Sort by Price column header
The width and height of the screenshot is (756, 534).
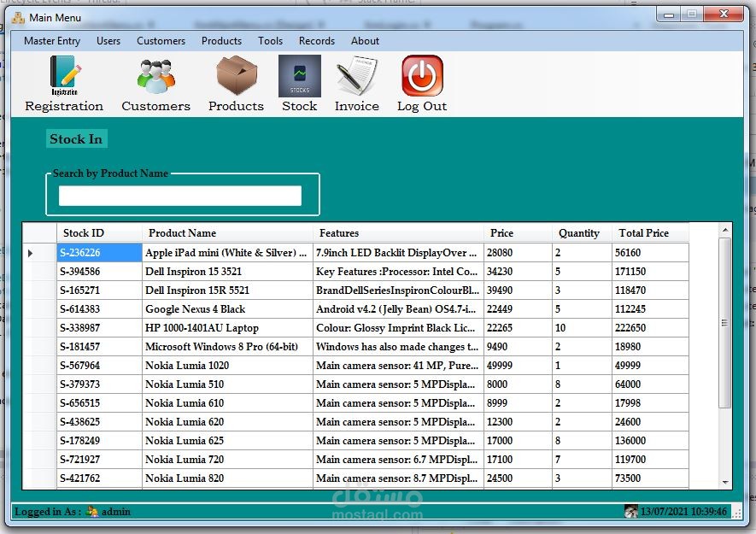point(518,233)
